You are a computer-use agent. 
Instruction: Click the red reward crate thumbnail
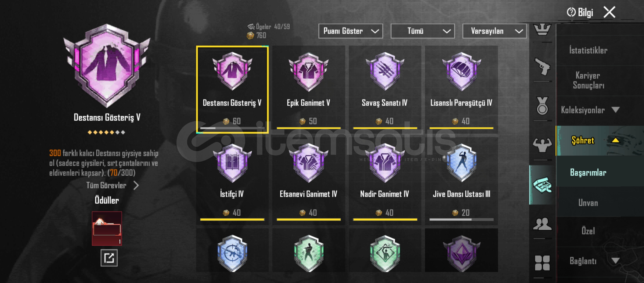click(x=107, y=228)
